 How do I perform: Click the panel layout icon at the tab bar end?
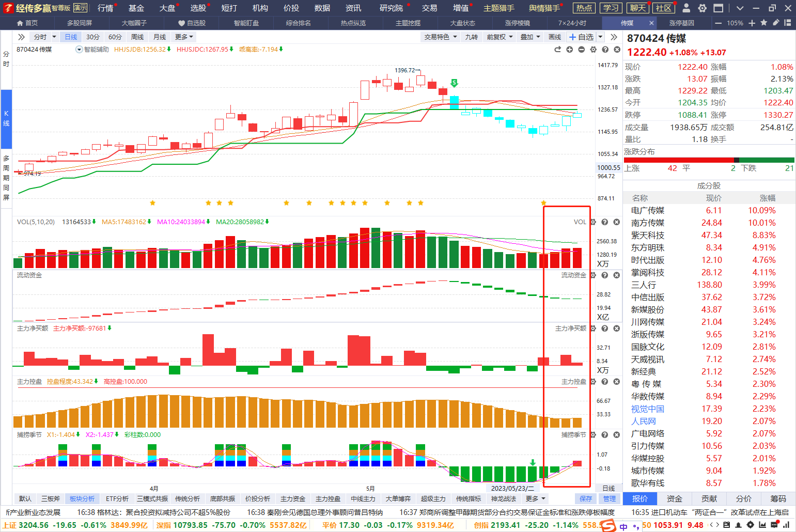click(788, 23)
